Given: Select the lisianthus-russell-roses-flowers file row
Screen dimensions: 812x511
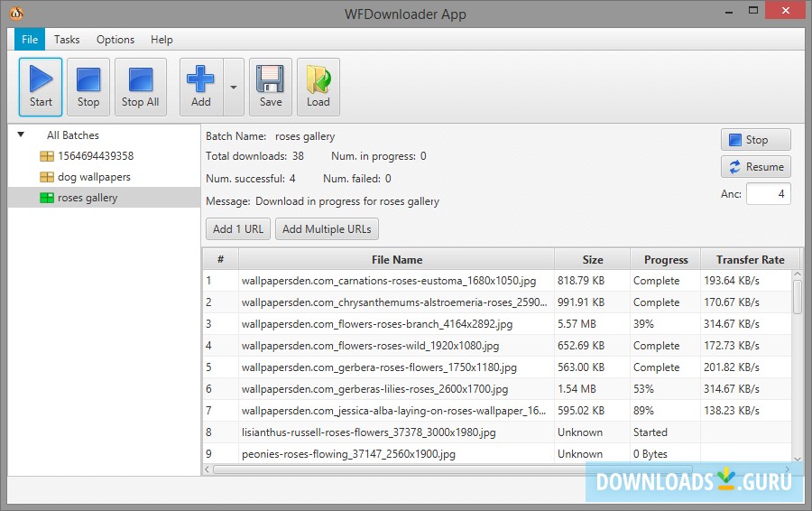Looking at the screenshot, I should tap(497, 432).
